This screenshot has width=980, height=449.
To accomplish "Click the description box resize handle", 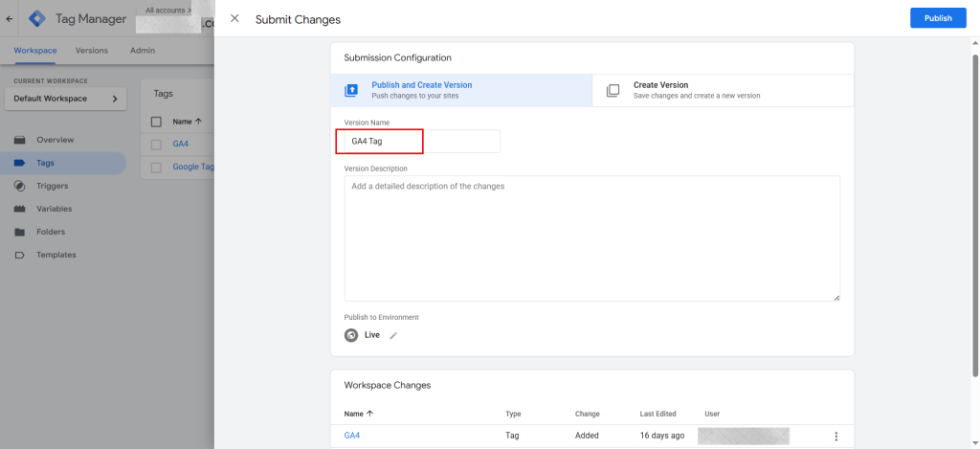I will coord(836,297).
